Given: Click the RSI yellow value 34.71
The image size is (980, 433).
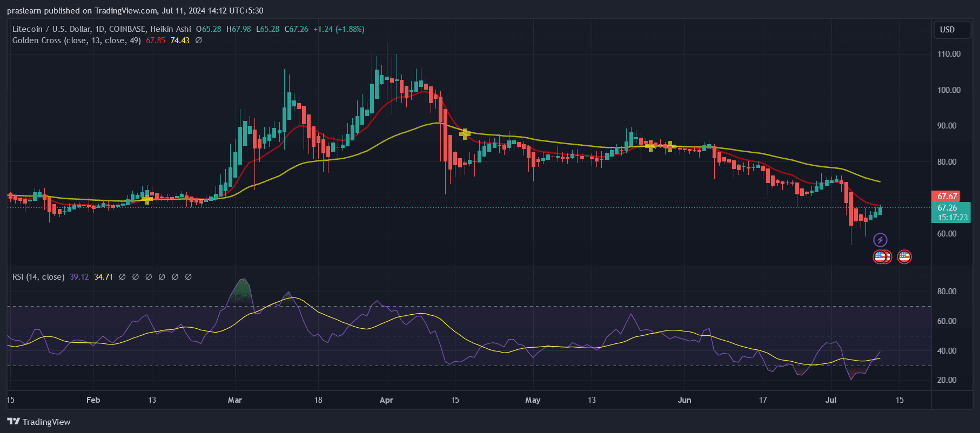Looking at the screenshot, I should pos(104,277).
